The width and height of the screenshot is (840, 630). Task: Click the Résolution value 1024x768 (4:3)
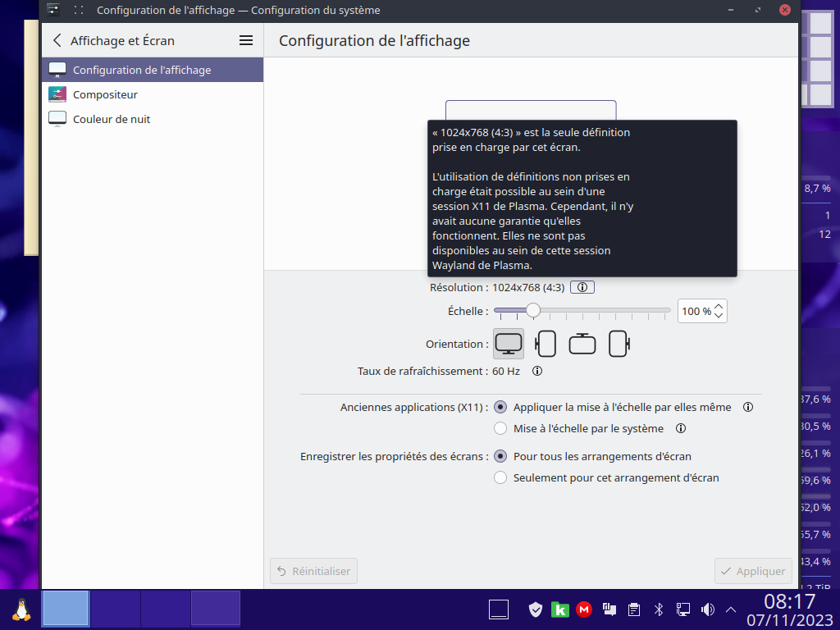[528, 288]
